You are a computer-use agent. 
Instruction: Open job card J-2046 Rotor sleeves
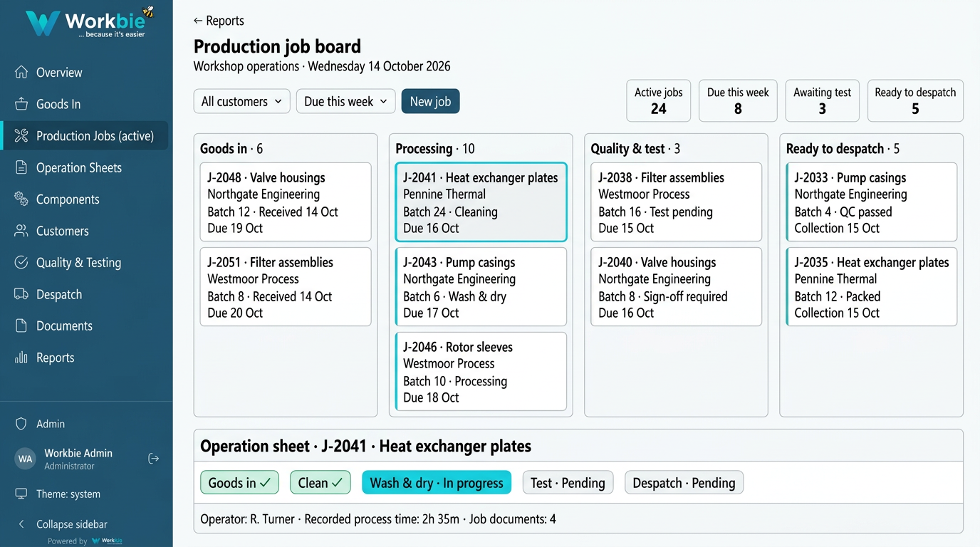pyautogui.click(x=481, y=372)
